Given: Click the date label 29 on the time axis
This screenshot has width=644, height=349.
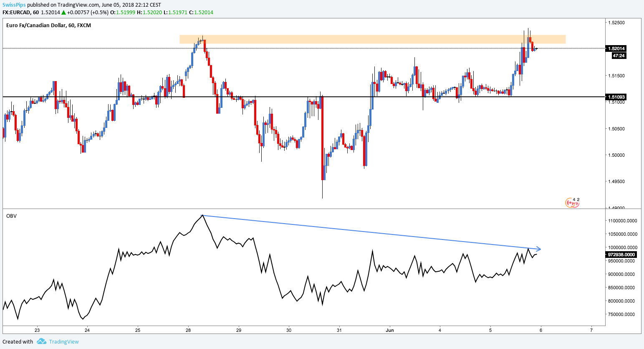Looking at the screenshot, I should [239, 330].
